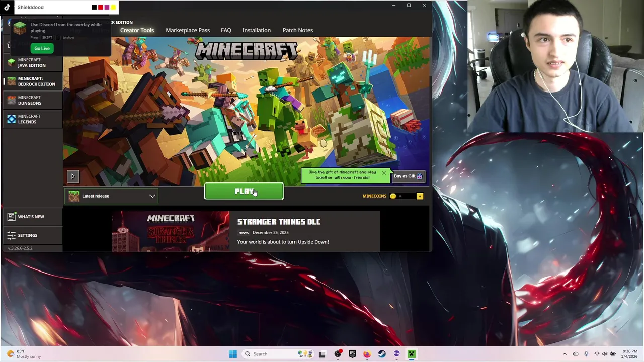Click the OneDrive cloud tray icon
This screenshot has width=644, height=362.
tap(576, 354)
